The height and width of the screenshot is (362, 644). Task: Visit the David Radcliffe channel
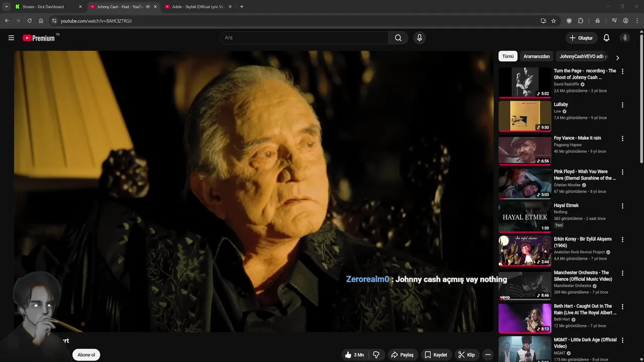(x=567, y=84)
